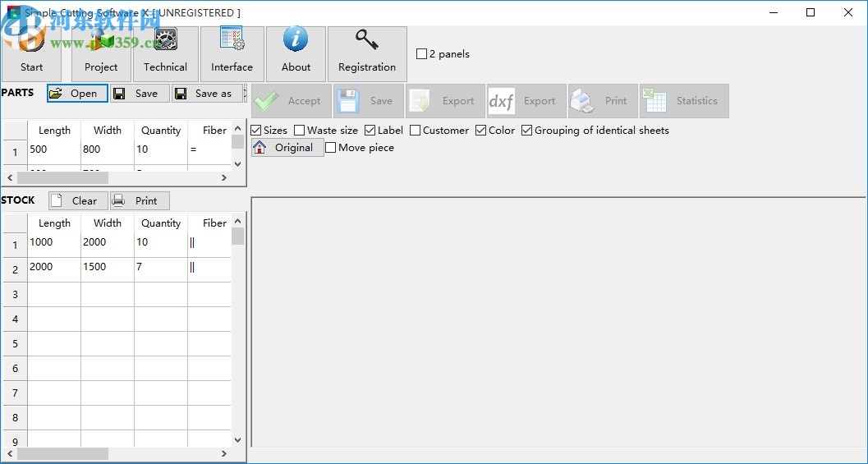Click the dxf Export button
The height and width of the screenshot is (464, 868).
point(526,101)
